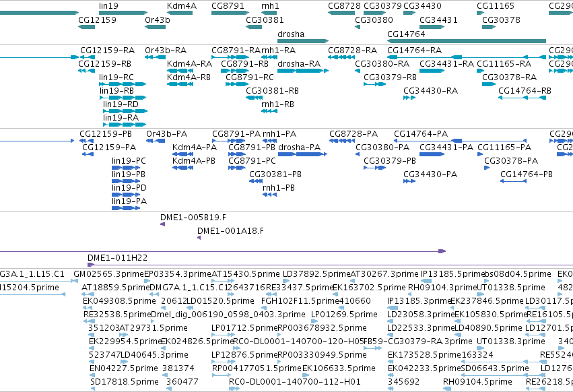Open EST LD37892.5prime label
Viewport: 573px width, 392px height.
click(317, 274)
